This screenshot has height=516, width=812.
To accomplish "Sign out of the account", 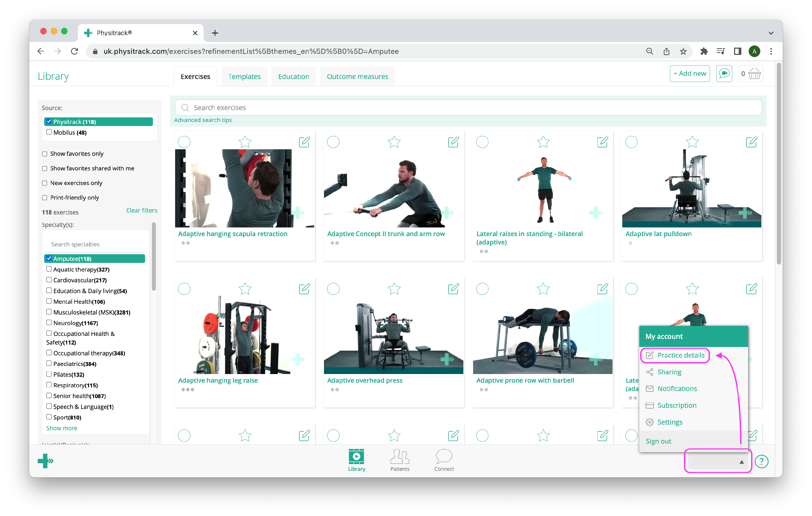I will click(x=658, y=441).
